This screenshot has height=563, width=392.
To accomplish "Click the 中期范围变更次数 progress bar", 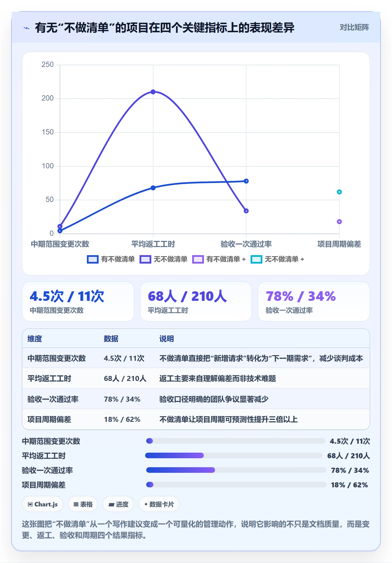I will coord(235,441).
